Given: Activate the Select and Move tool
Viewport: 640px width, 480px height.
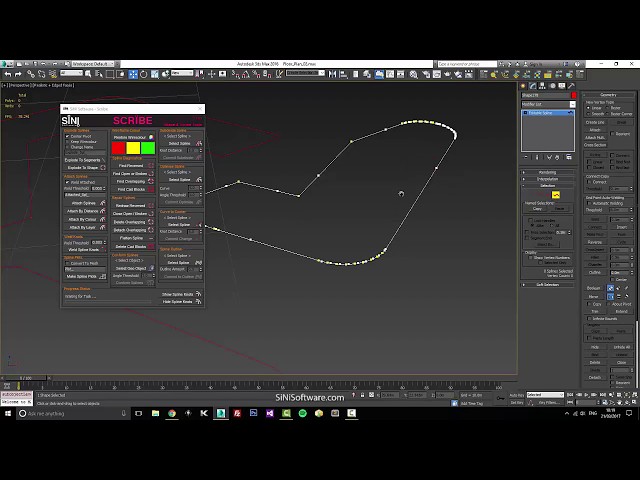Looking at the screenshot, I should (x=133, y=74).
